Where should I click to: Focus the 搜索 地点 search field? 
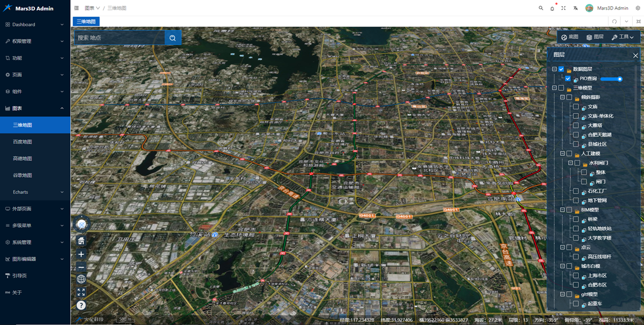(x=120, y=38)
